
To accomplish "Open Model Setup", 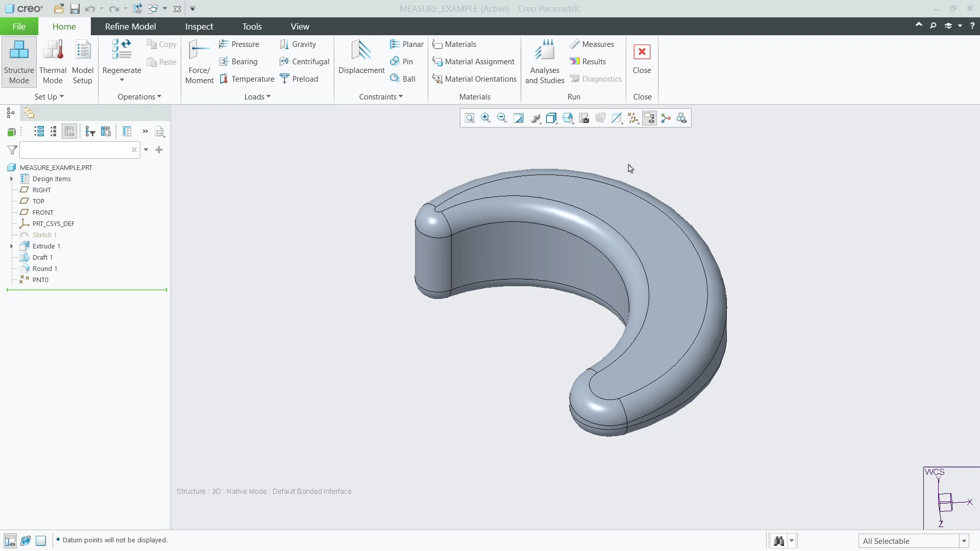I will 83,62.
